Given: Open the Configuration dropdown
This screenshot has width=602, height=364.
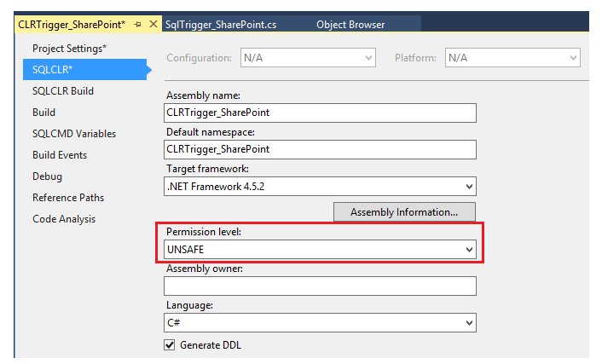Looking at the screenshot, I should (x=308, y=58).
